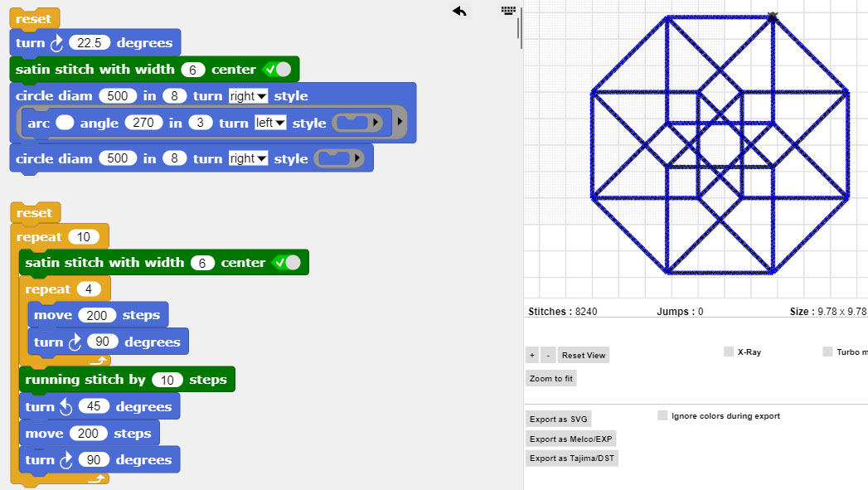
Task: Edit arc 'in 3' value
Action: [x=201, y=123]
